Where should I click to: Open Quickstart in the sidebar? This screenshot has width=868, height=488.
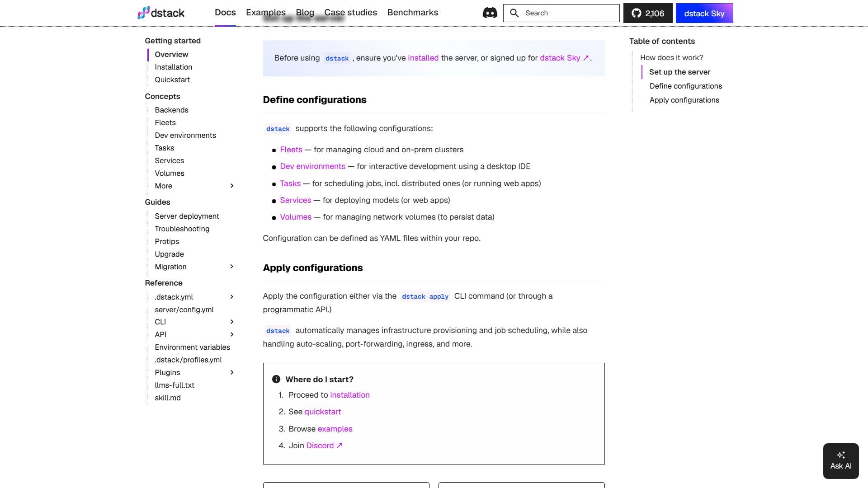[172, 80]
